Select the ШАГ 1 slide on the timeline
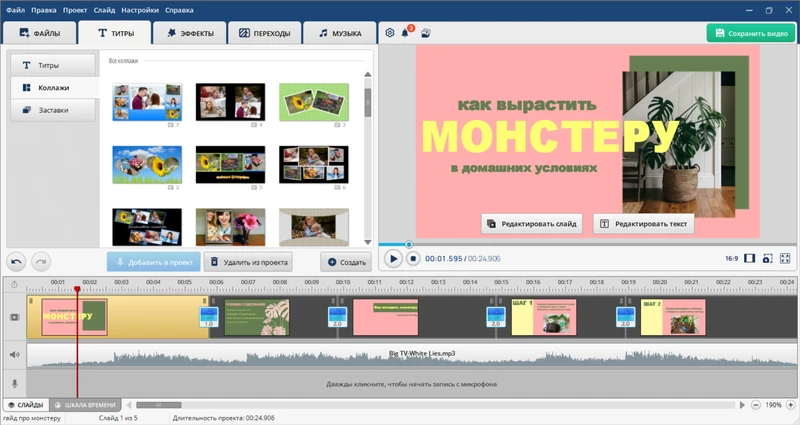Viewport: 800px width, 425px height. [544, 317]
